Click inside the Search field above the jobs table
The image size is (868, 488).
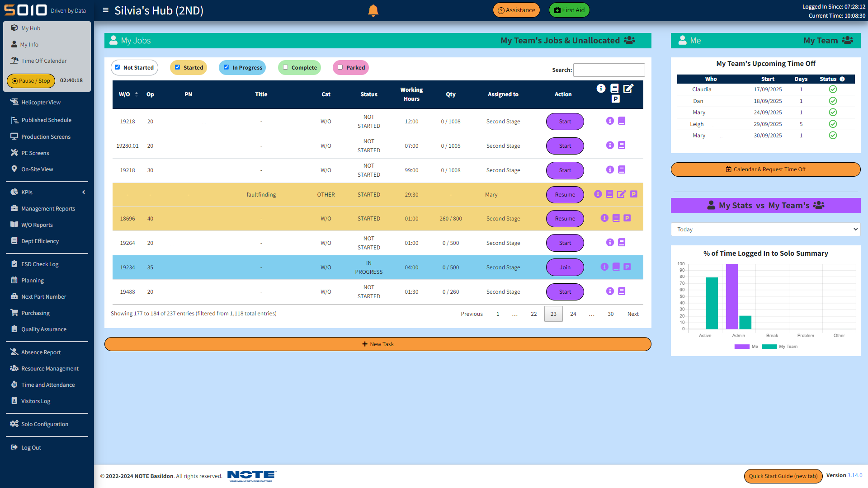pos(609,70)
